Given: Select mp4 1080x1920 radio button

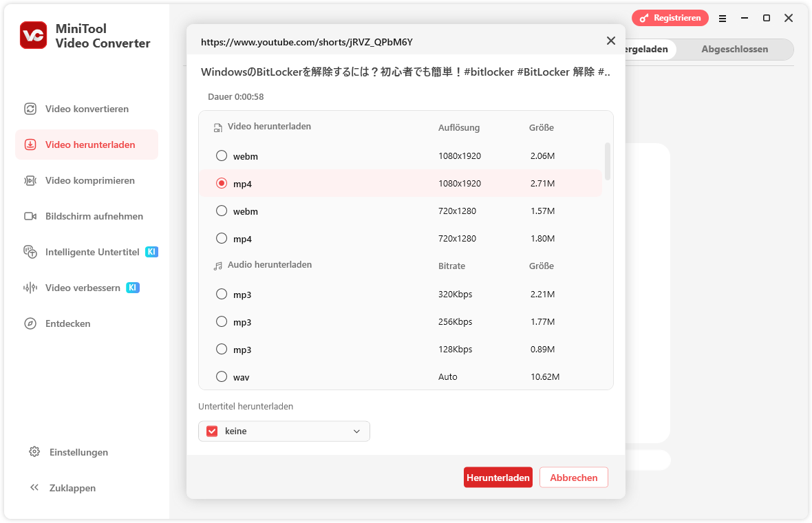Looking at the screenshot, I should (222, 183).
